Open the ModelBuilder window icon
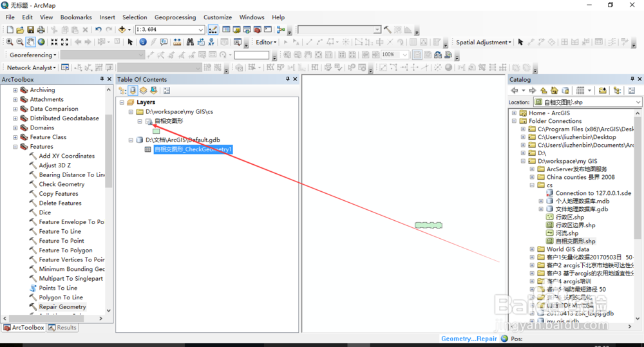644x347 pixels. 281,30
